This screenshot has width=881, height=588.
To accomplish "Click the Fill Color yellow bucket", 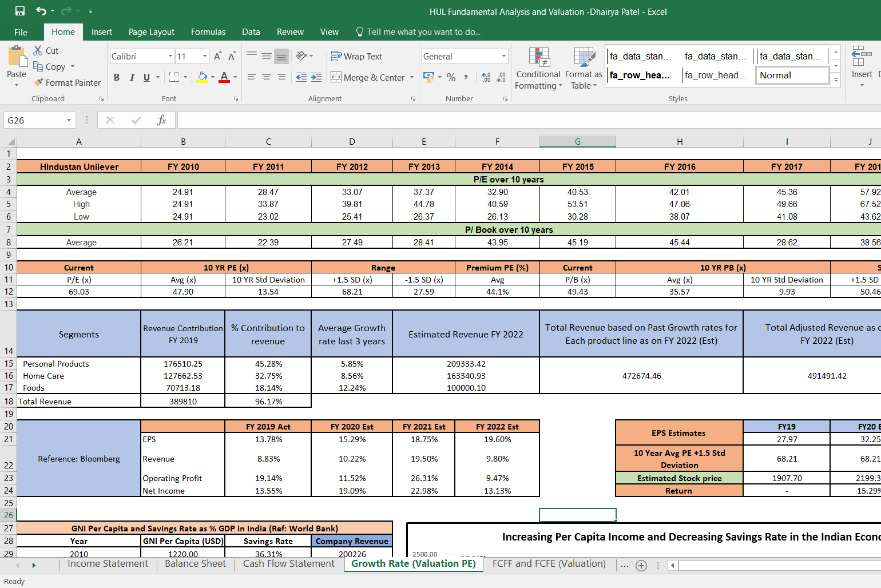I will [x=202, y=77].
